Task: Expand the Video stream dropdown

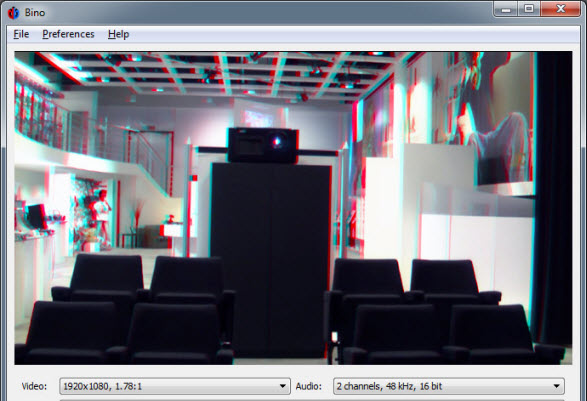Action: (x=175, y=386)
